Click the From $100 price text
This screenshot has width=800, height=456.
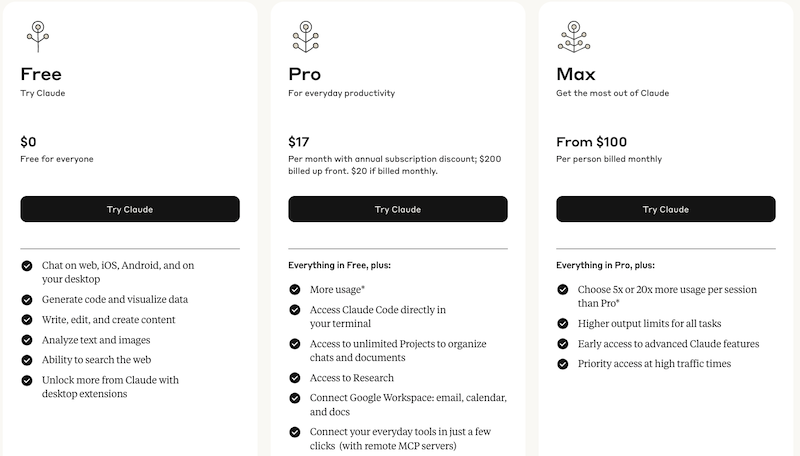coord(592,142)
